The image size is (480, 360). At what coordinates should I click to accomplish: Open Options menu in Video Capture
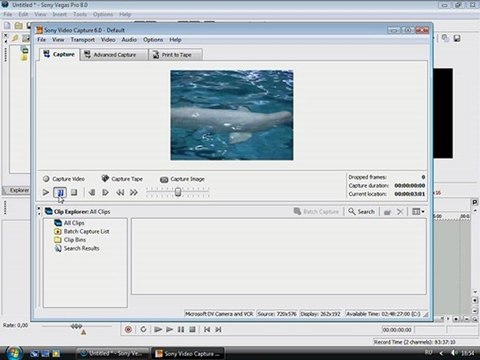(153, 40)
